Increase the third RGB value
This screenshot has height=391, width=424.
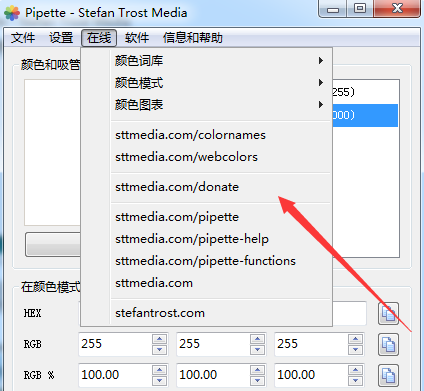(356, 339)
